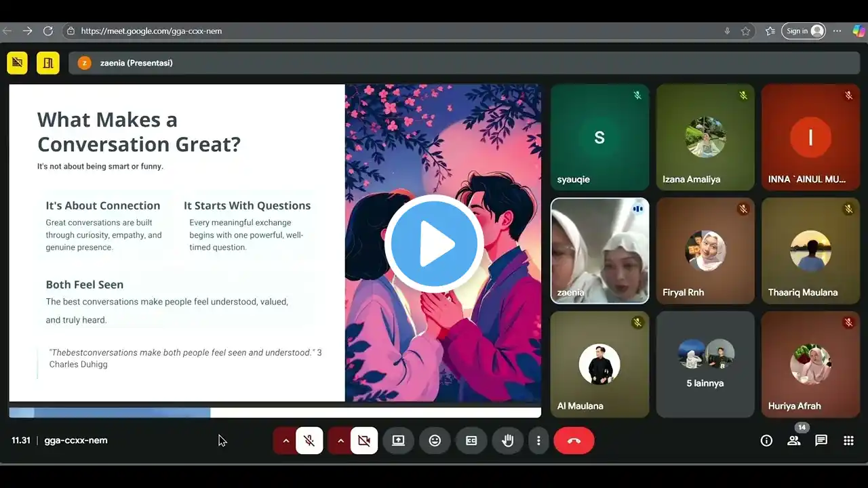Click the muted mic icon on INNA 'AINUL tile
Viewport: 868px width, 488px height.
(x=848, y=96)
